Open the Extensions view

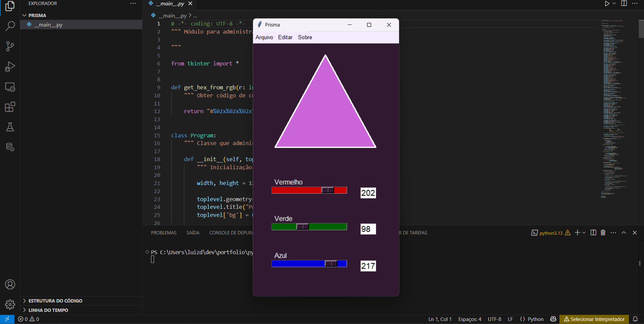[10, 107]
